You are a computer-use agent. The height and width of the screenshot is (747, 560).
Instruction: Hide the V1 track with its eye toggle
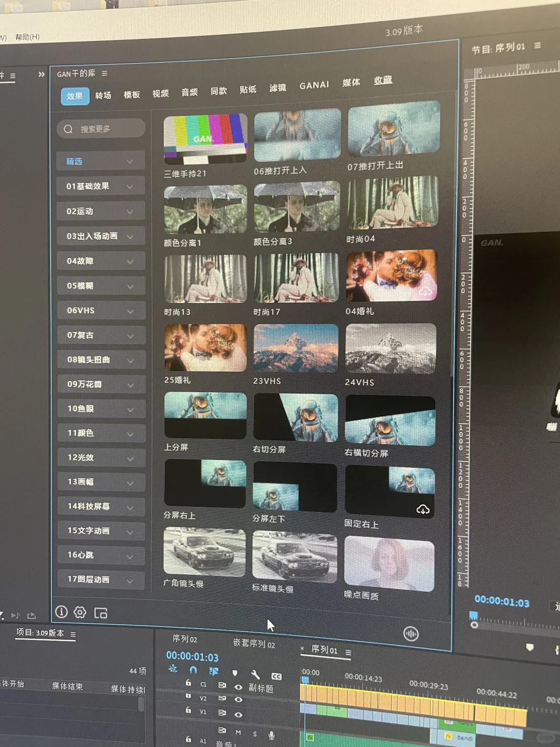click(239, 713)
